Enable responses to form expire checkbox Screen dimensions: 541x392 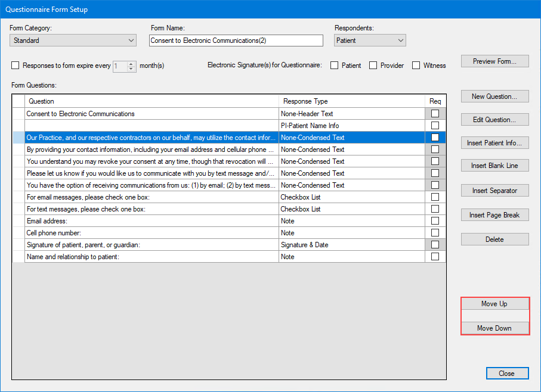click(15, 66)
